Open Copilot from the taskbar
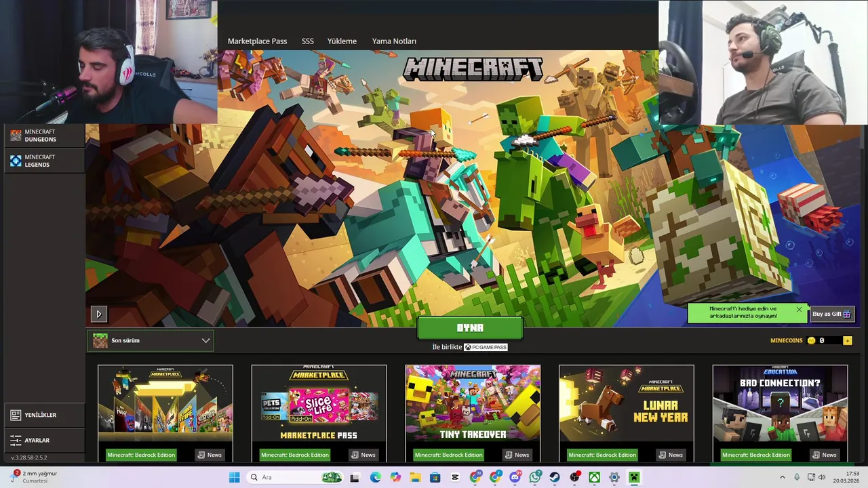 tap(395, 477)
